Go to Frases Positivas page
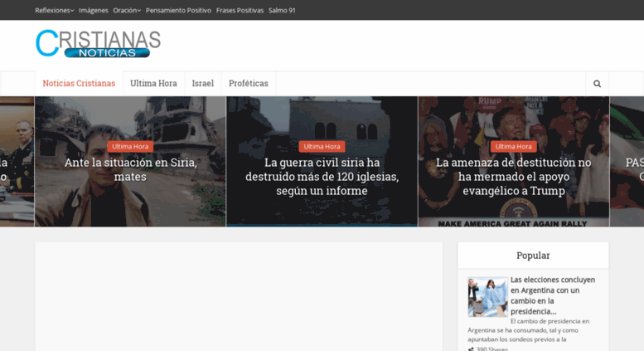Viewport: 644px width, 351px height. tap(240, 10)
